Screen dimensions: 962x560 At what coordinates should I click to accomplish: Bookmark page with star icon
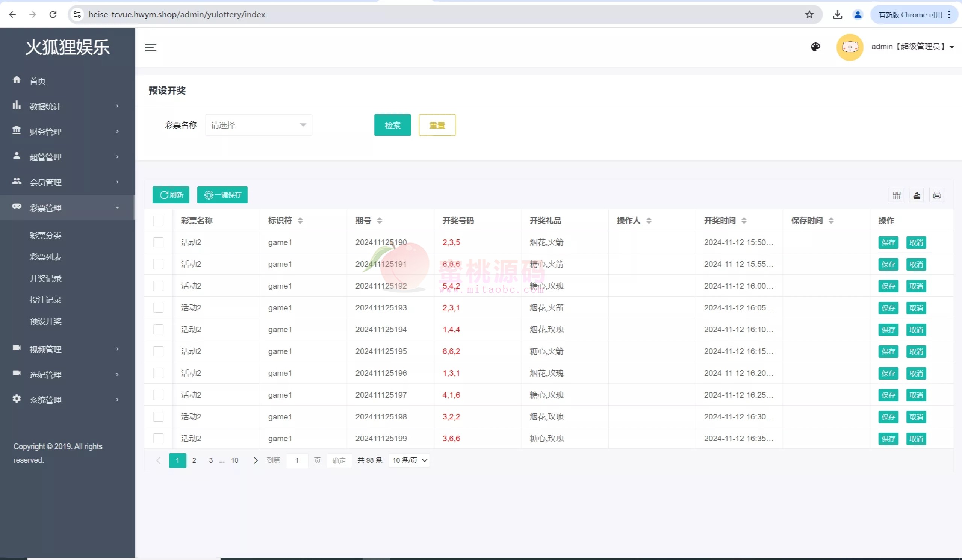coord(809,15)
